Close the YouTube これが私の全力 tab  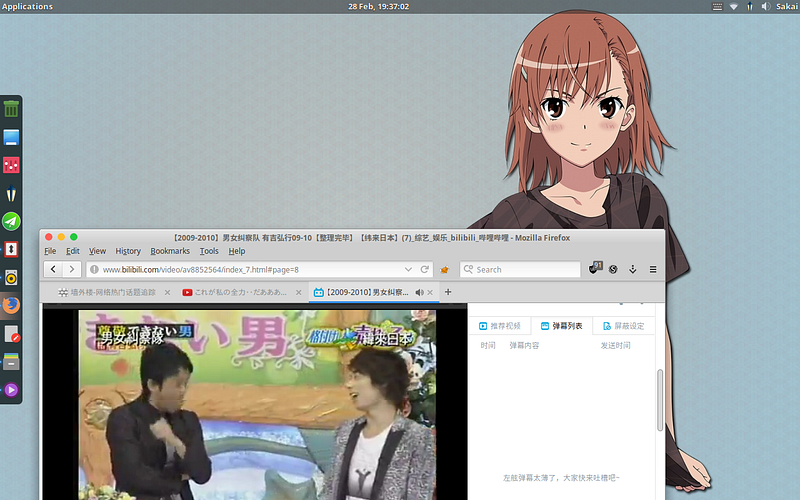[299, 292]
